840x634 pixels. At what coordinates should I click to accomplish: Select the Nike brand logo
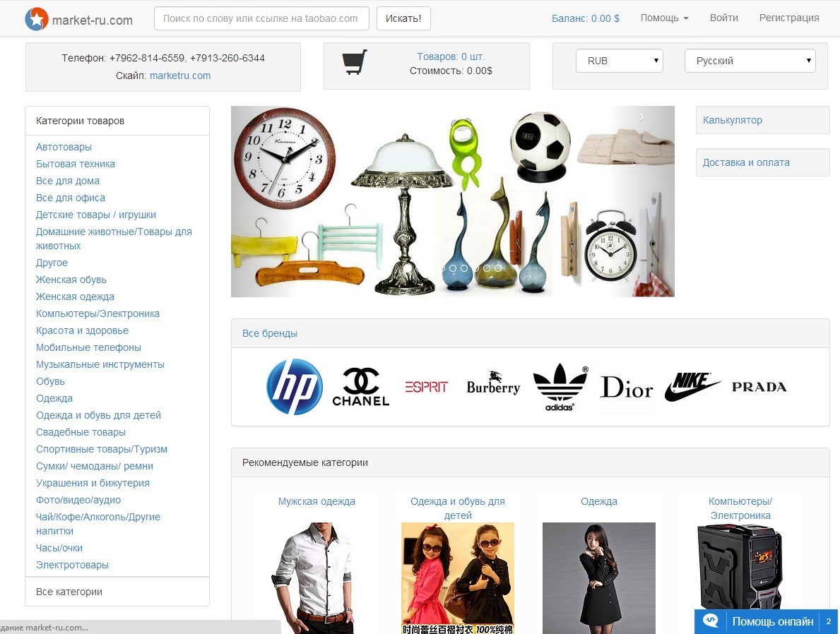click(x=692, y=387)
